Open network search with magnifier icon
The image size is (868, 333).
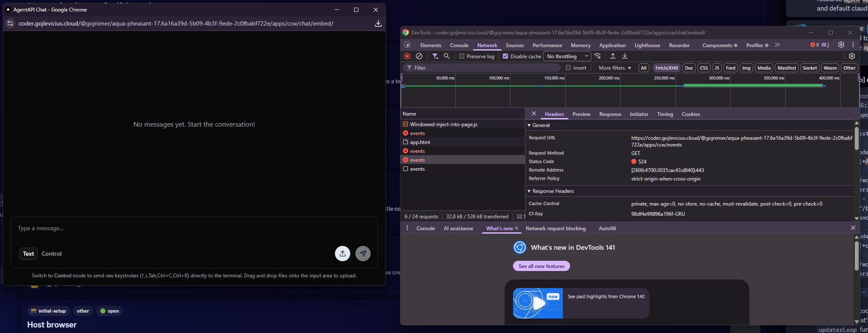[447, 56]
